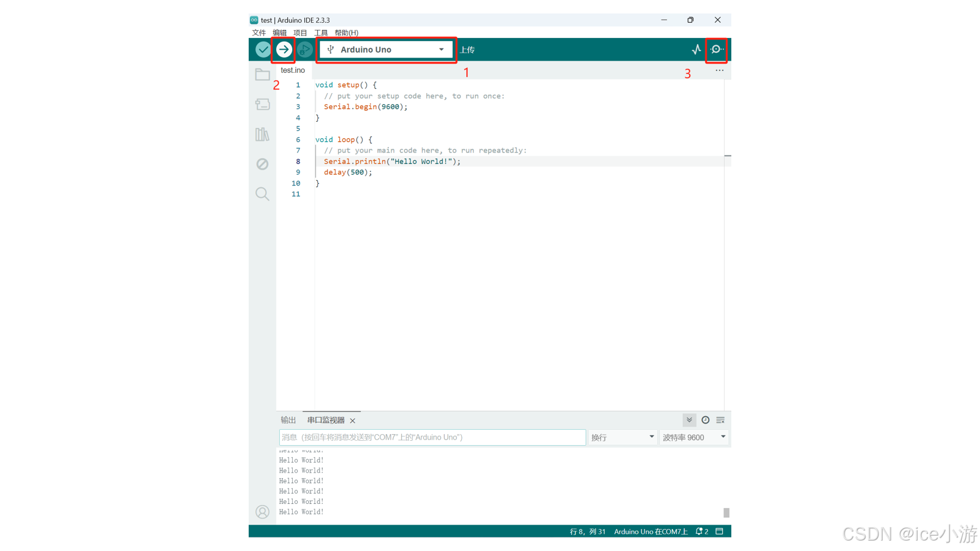Viewport: 980px width, 551px height.
Task: Click cursor position 行 8, 列 31
Action: pyautogui.click(x=587, y=531)
